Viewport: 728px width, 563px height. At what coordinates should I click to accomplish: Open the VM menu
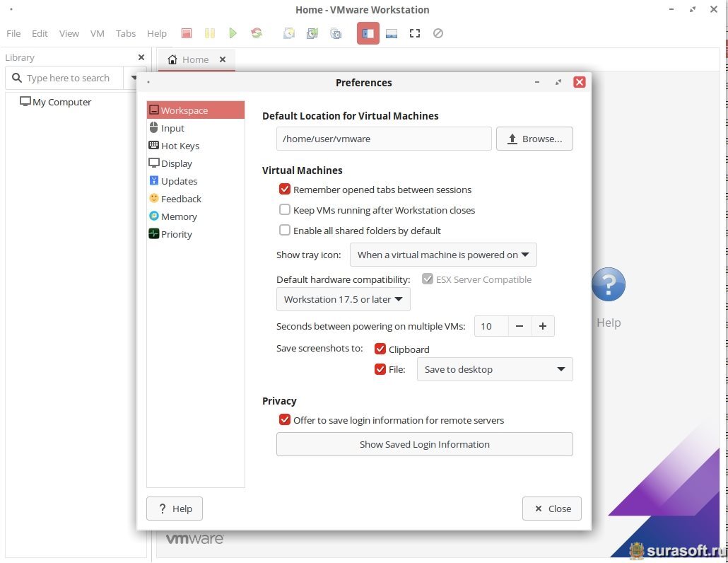click(97, 33)
